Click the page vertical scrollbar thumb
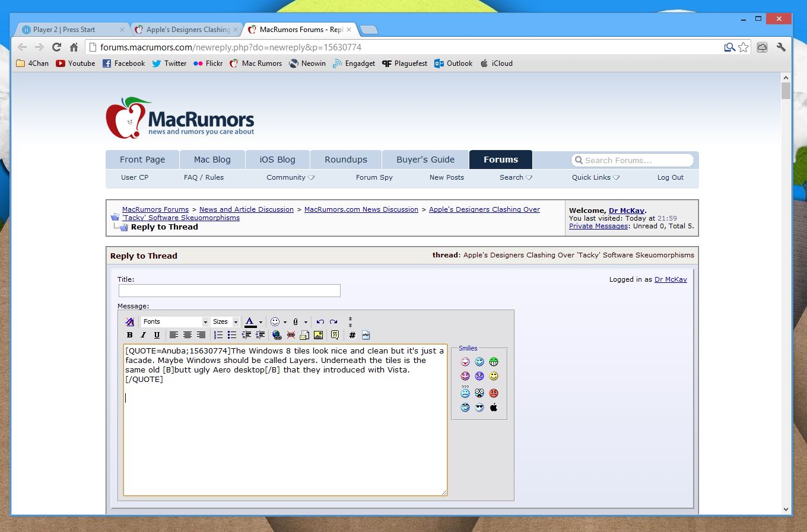The width and height of the screenshot is (807, 532). (786, 91)
